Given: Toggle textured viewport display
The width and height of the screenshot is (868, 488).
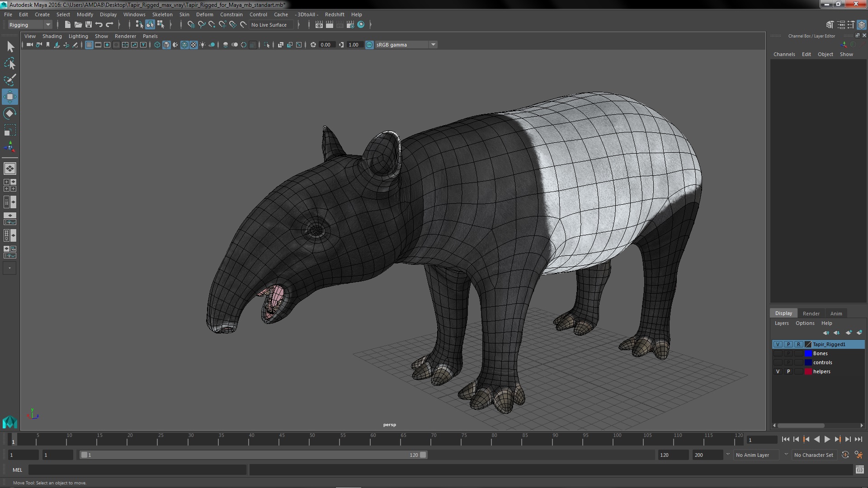Looking at the screenshot, I should (193, 45).
